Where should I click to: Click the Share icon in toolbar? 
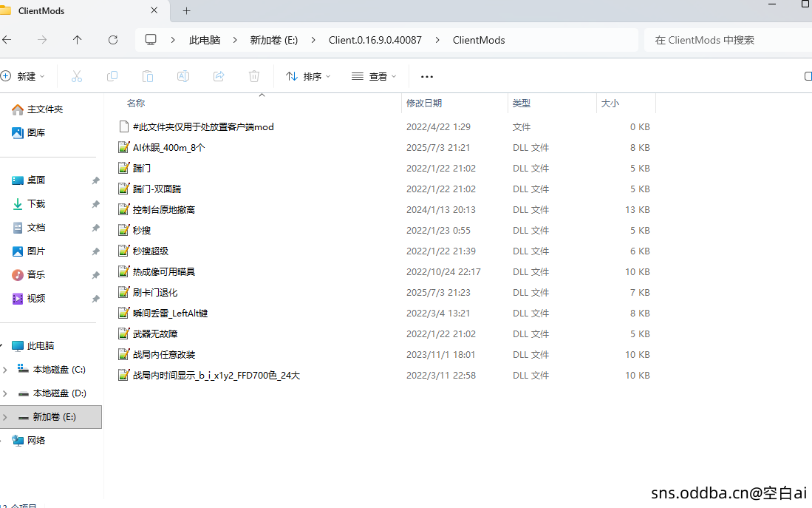click(219, 76)
